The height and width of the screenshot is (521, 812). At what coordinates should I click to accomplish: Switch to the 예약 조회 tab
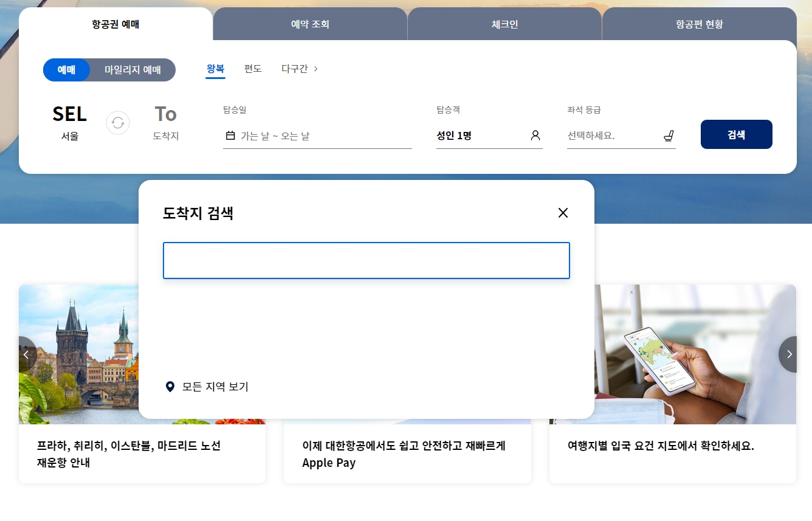(x=310, y=24)
